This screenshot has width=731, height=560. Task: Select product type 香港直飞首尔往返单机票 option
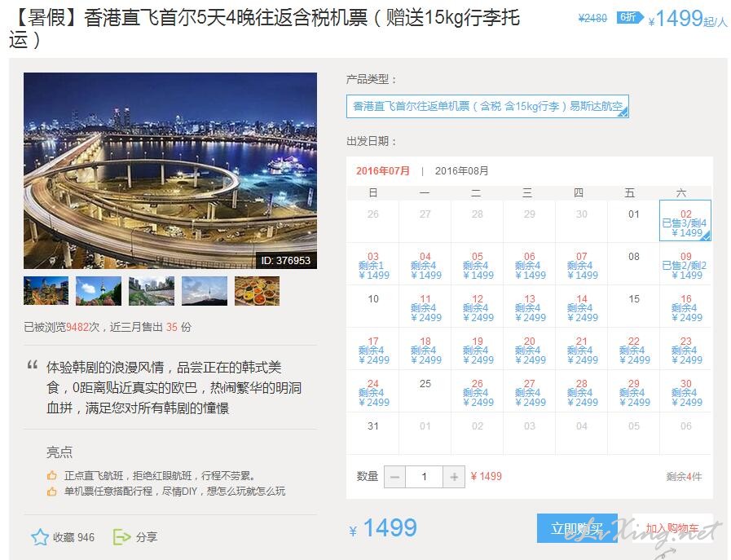pos(487,106)
